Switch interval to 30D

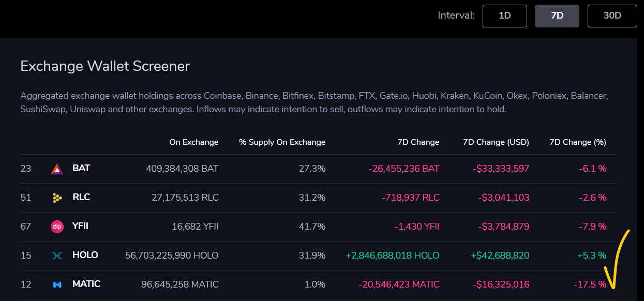[612, 16]
